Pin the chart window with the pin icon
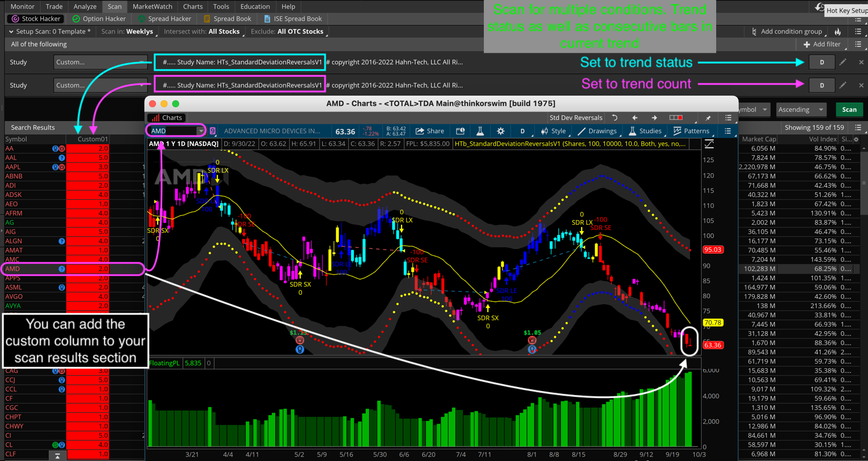The image size is (868, 461). click(x=707, y=118)
